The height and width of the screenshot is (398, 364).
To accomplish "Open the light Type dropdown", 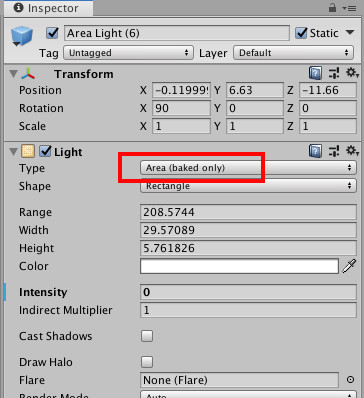I will point(248,168).
